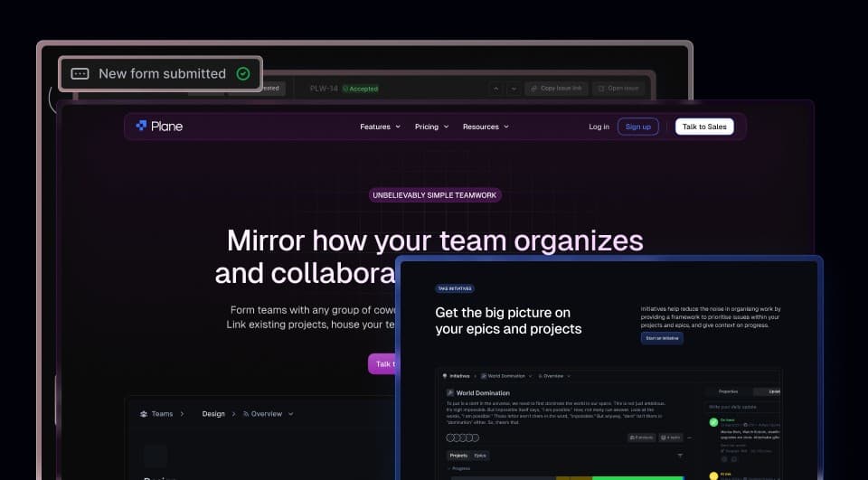Click the Accepted status tag beside PLW-14
868x480 pixels.
(x=361, y=89)
